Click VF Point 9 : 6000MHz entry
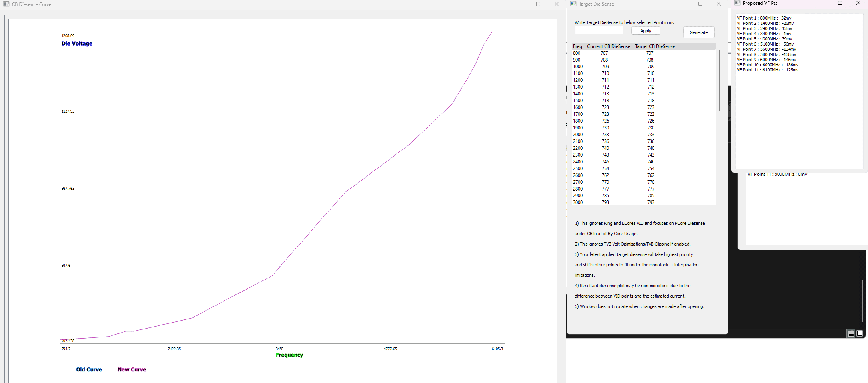Image resolution: width=868 pixels, height=383 pixels. coord(766,60)
